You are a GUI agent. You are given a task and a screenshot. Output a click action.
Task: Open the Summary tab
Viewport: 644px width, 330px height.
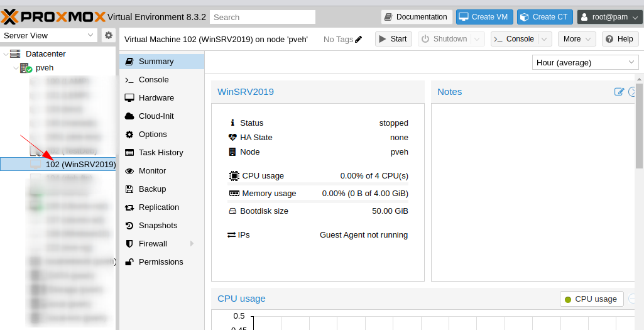coord(162,61)
